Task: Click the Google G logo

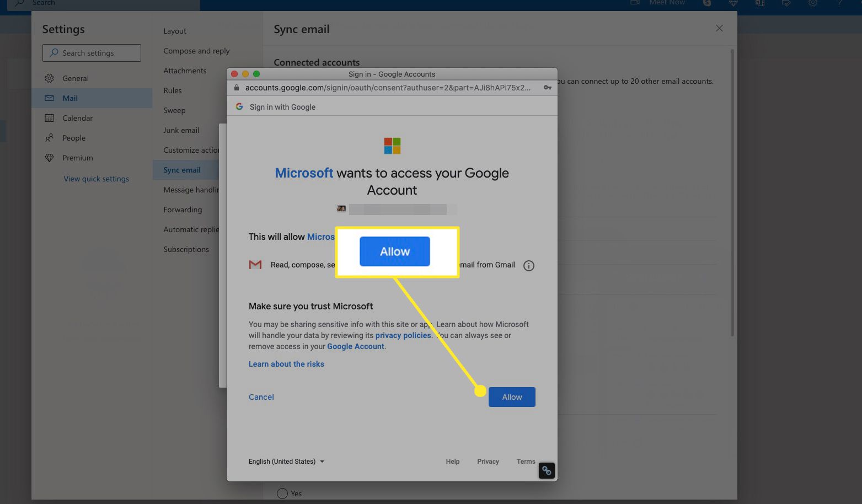Action: coord(239,106)
